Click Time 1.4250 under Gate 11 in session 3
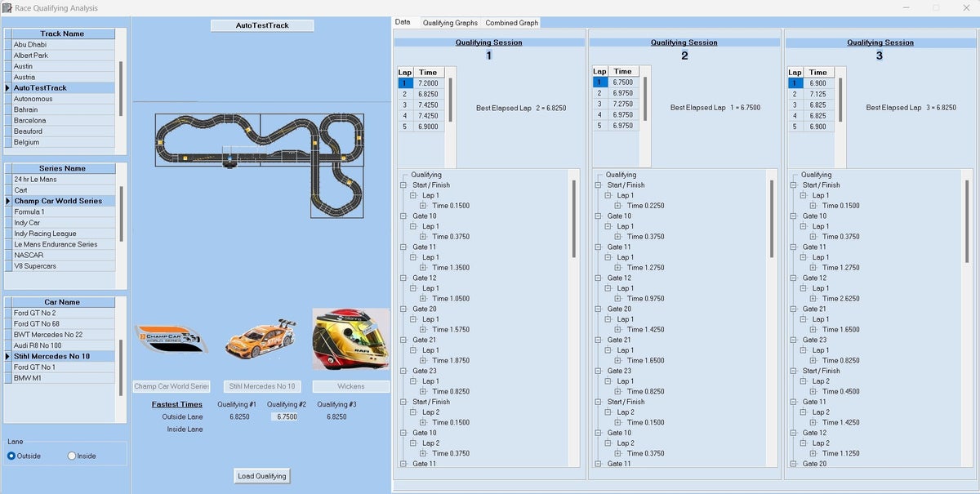Viewport: 980px width, 494px height. click(840, 423)
